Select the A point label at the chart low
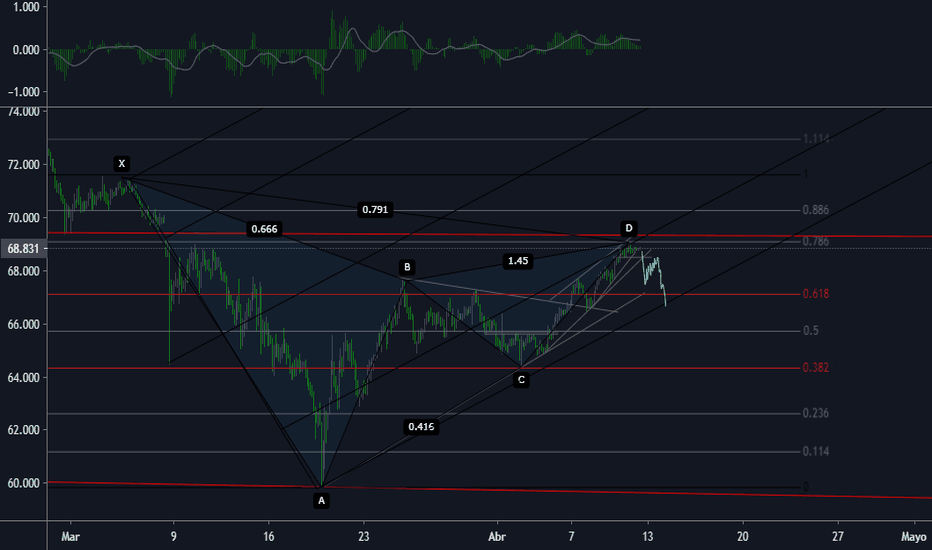Viewport: 932px width, 550px height. point(321,501)
